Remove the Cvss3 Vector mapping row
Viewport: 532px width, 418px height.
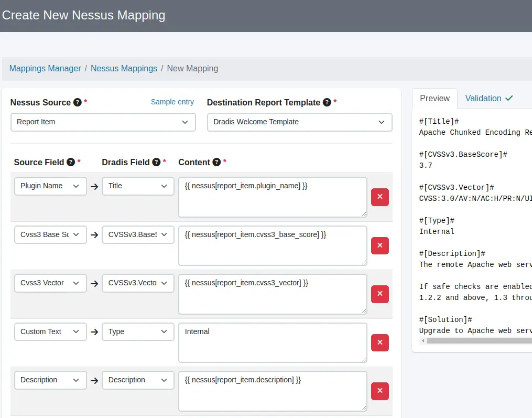tap(379, 294)
